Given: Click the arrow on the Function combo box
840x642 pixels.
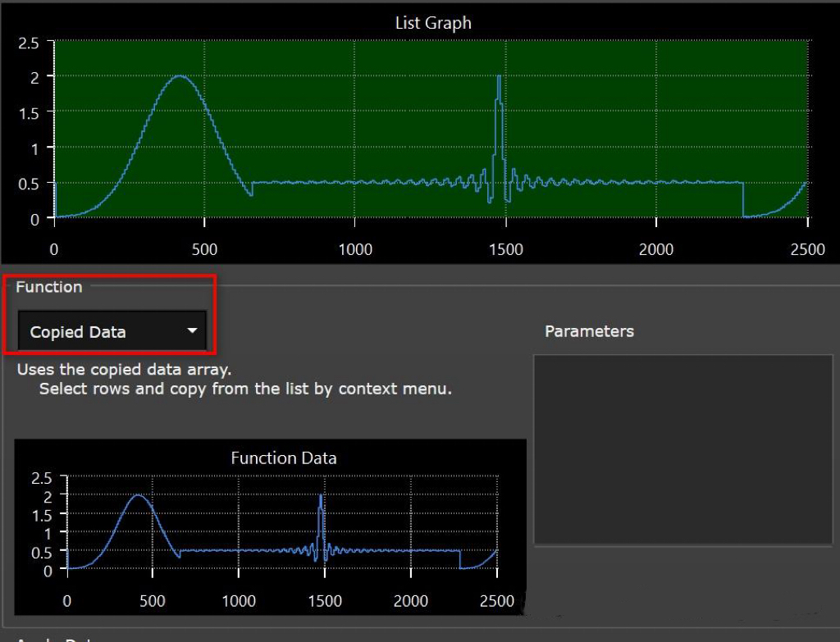Looking at the screenshot, I should click(x=192, y=331).
